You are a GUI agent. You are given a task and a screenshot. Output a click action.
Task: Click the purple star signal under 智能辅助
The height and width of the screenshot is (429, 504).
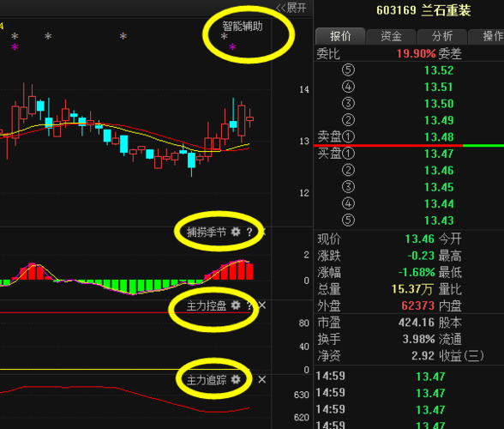pyautogui.click(x=233, y=48)
